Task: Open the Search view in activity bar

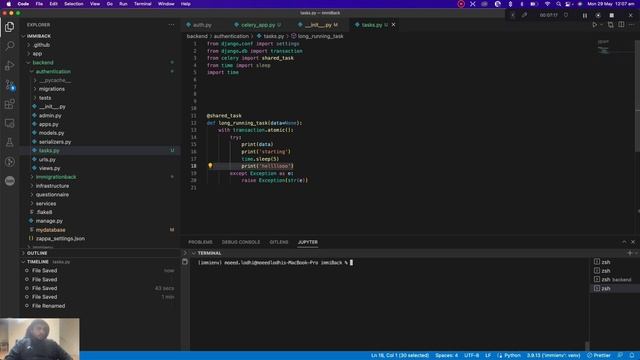Action: 9,46
